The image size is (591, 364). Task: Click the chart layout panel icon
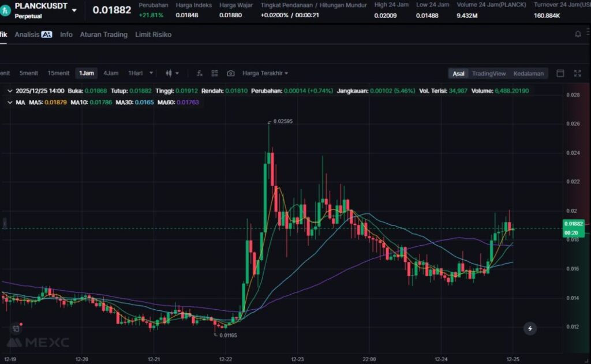pyautogui.click(x=560, y=73)
